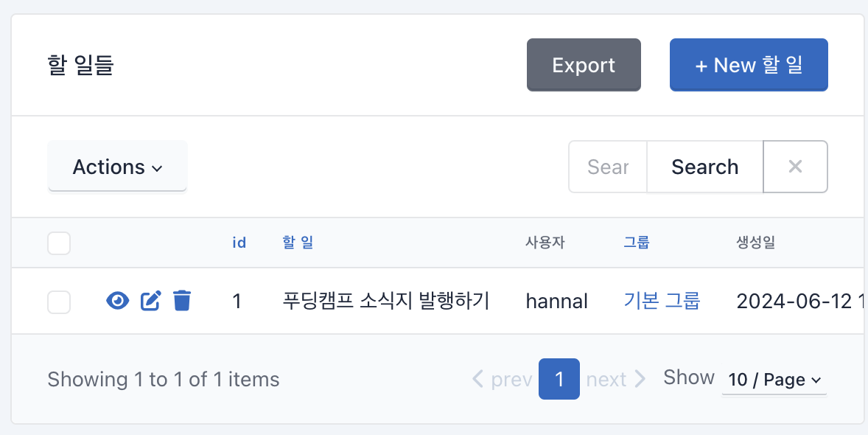Click the eye view icon for row 1

pyautogui.click(x=117, y=301)
